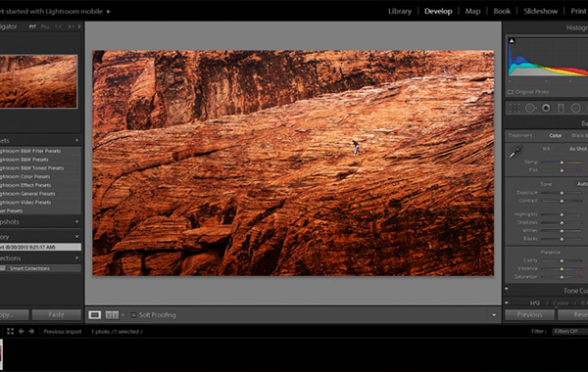Select the Crop Overlay tool

[514, 109]
